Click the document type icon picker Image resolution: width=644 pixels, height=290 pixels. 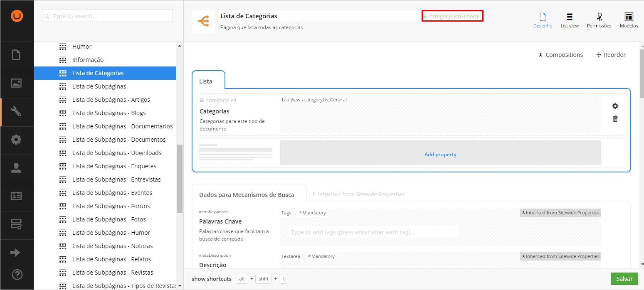tap(203, 21)
